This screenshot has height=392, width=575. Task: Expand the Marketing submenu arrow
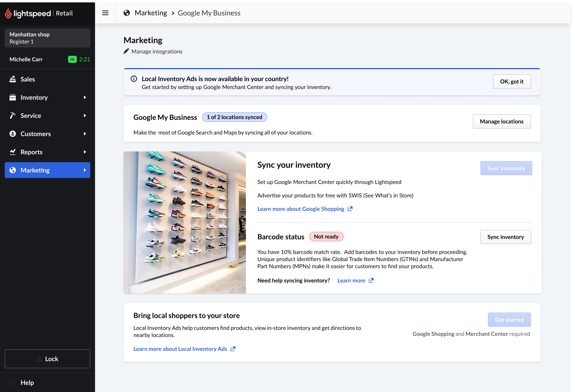pos(85,170)
